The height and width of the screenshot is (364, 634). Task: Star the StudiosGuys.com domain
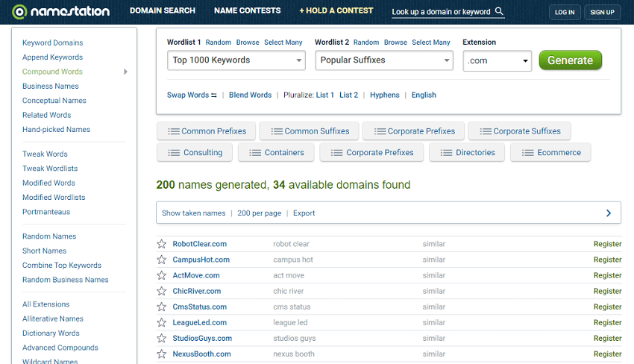[162, 338]
